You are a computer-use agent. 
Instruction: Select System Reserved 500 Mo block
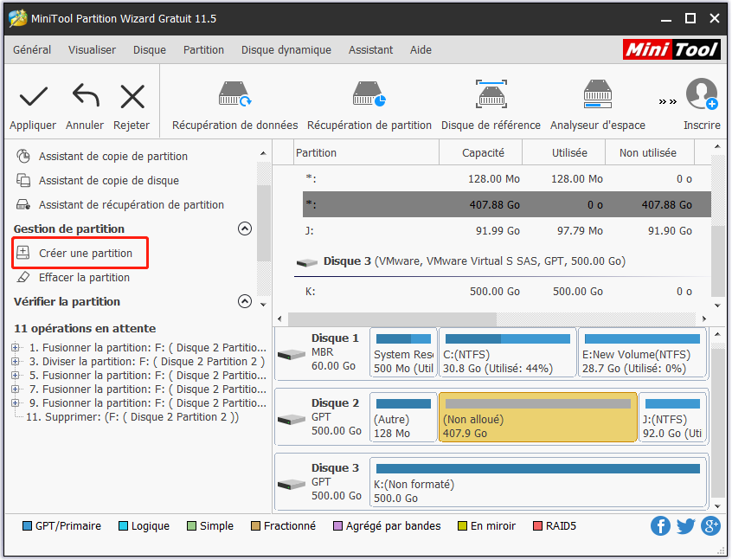pyautogui.click(x=403, y=353)
